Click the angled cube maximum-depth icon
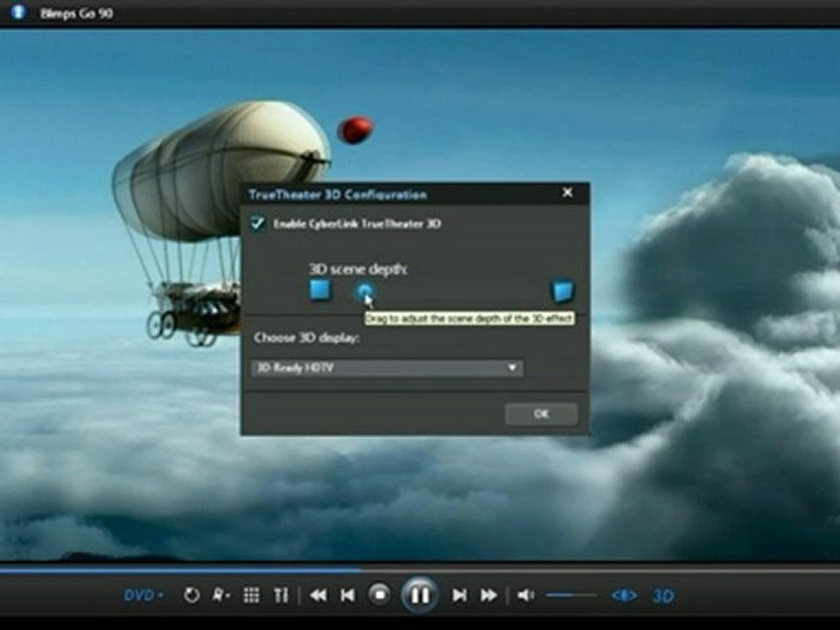This screenshot has height=630, width=840. [x=563, y=290]
